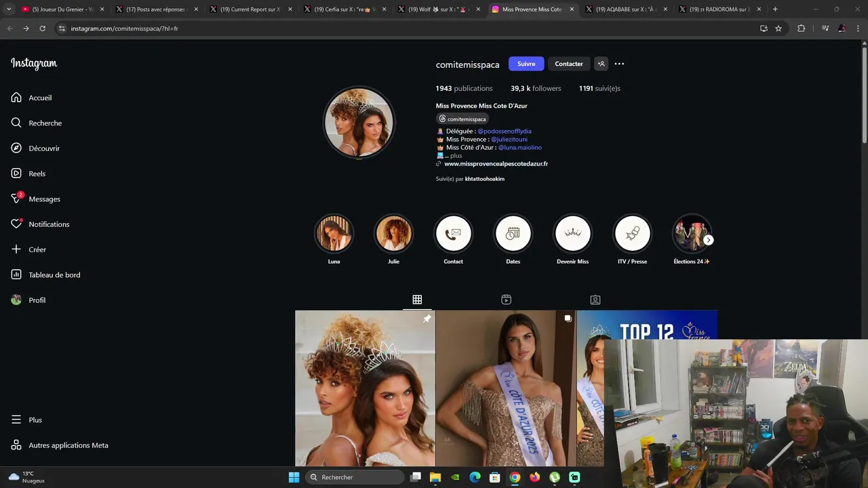Screen dimensions: 868x488
Task: Go back in Chrome browser
Action: pyautogui.click(x=9, y=28)
